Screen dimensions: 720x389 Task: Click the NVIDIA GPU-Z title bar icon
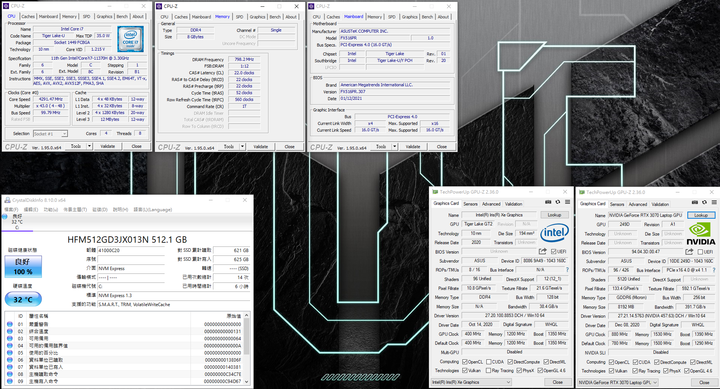coord(581,192)
